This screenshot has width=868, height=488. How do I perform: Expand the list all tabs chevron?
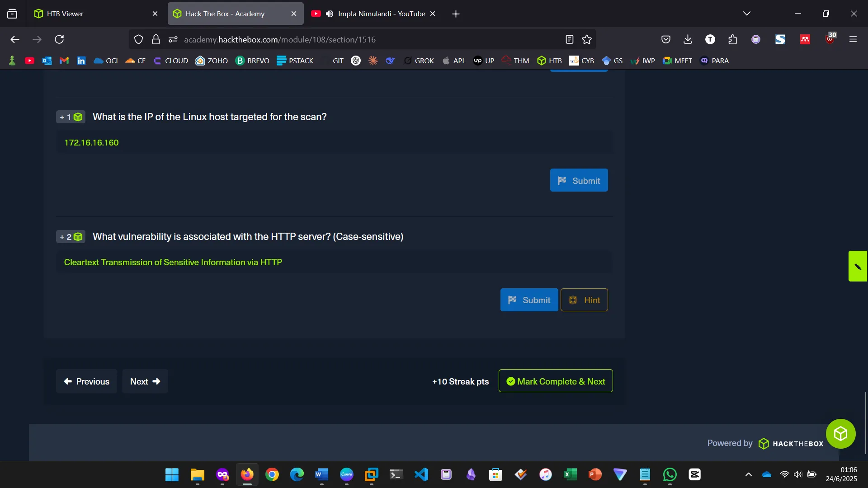[x=747, y=14]
